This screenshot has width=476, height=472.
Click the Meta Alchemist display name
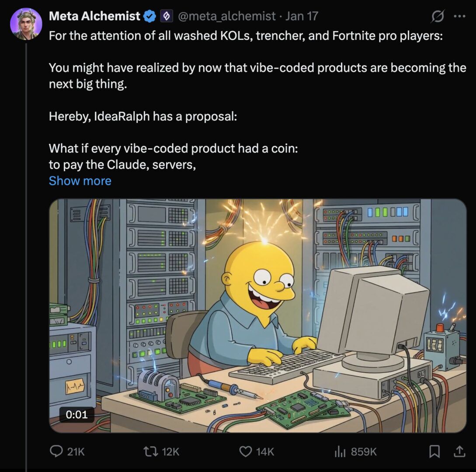coord(93,16)
